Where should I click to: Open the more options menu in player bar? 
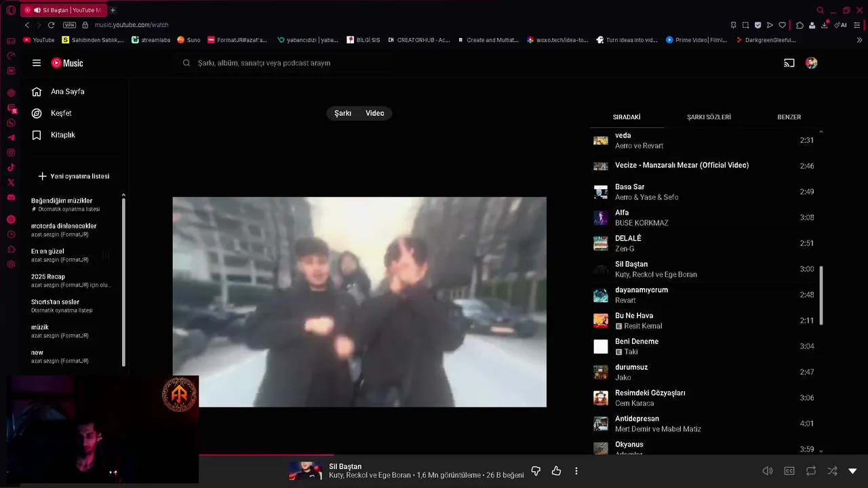coord(576,471)
